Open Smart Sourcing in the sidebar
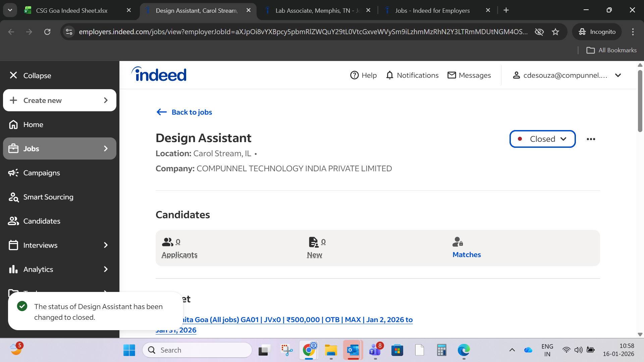 48,197
